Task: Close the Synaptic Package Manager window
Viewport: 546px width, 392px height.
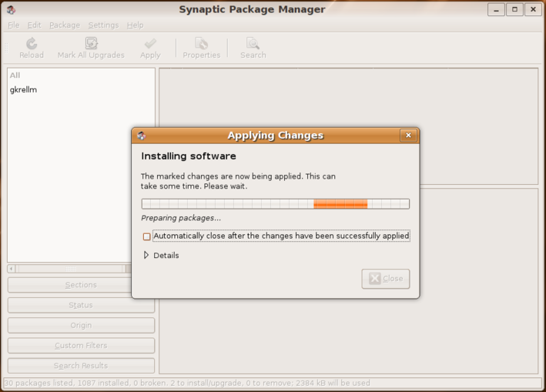Action: coord(533,10)
